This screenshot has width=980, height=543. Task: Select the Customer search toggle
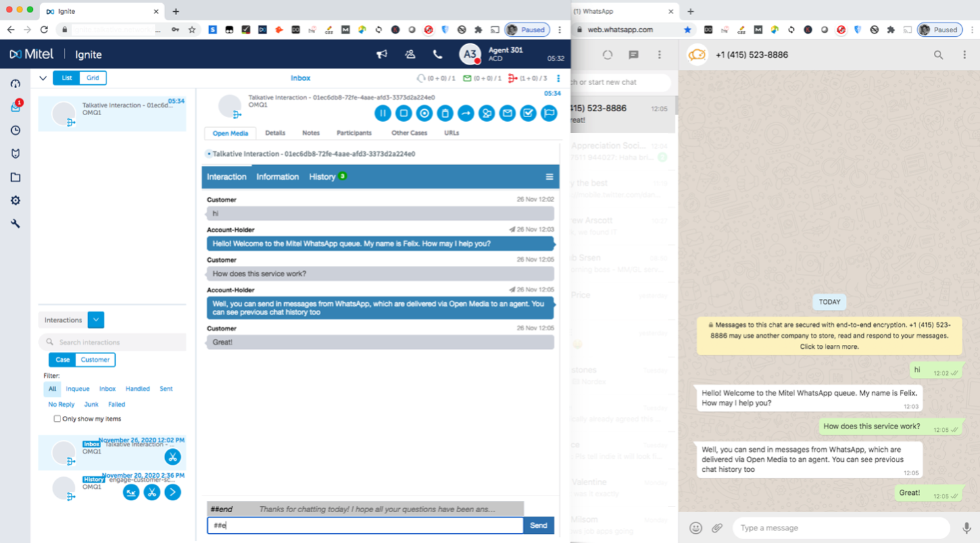click(95, 360)
